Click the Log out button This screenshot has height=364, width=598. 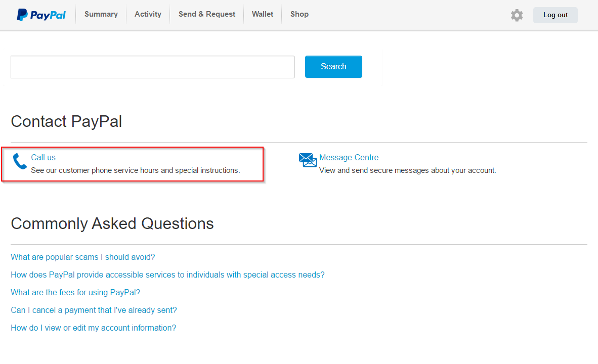556,15
